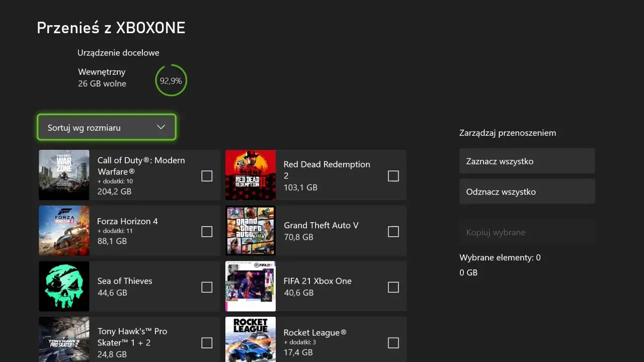Screen dimensions: 644x362
Task: Click the FIFA 21 cover art
Action: [x=251, y=286]
